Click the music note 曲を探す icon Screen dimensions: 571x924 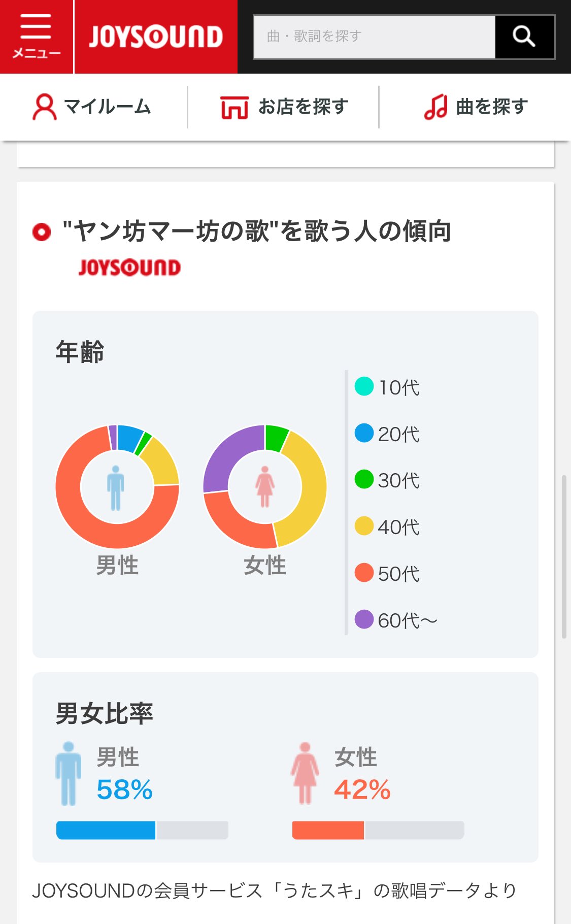[x=435, y=107]
